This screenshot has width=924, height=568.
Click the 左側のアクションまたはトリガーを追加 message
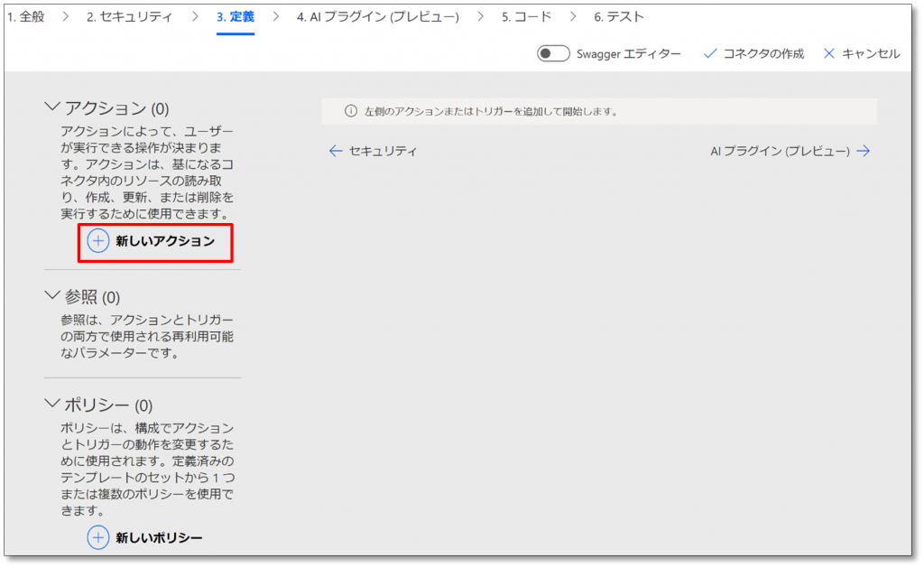point(491,111)
